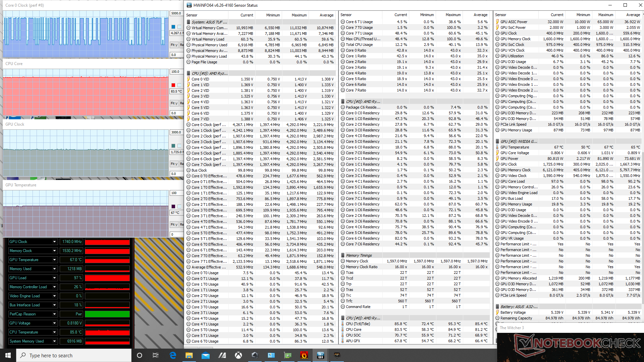Image resolution: width=644 pixels, height=362 pixels.
Task: Click the blue swatch in Core 0 Clock graph
Action: click(173, 27)
